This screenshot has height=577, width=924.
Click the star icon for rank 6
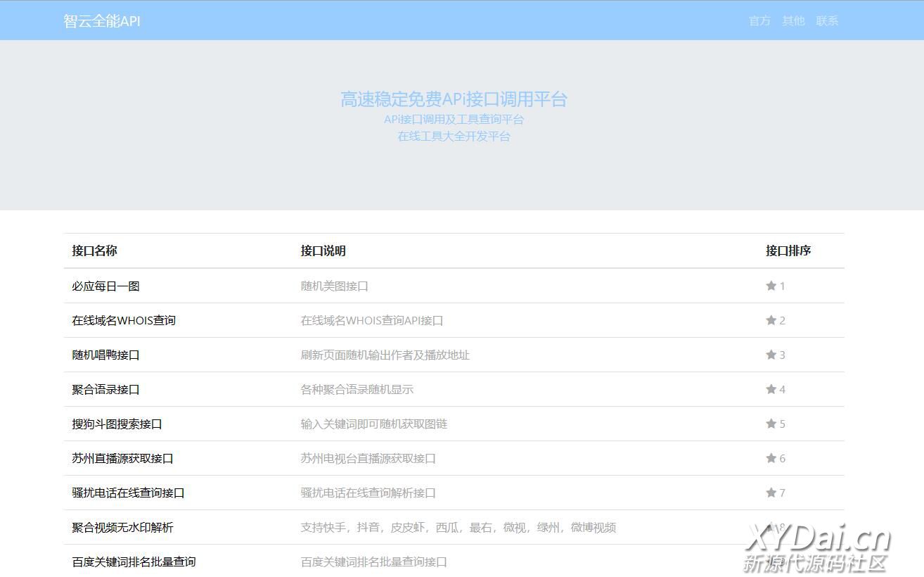click(x=771, y=458)
